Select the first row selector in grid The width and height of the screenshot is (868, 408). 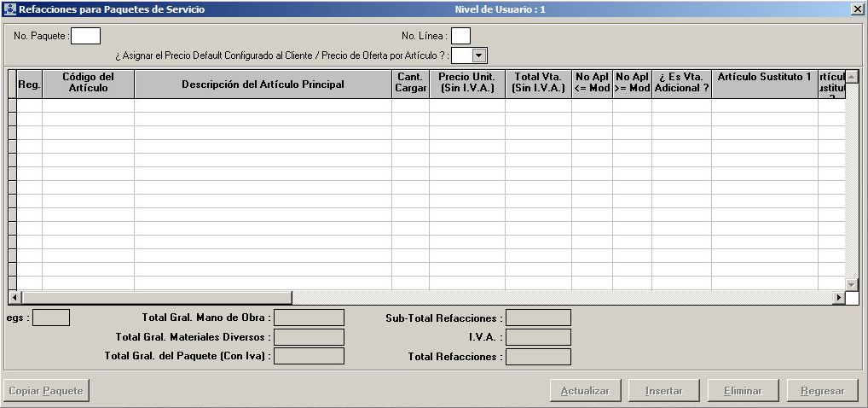coord(12,106)
